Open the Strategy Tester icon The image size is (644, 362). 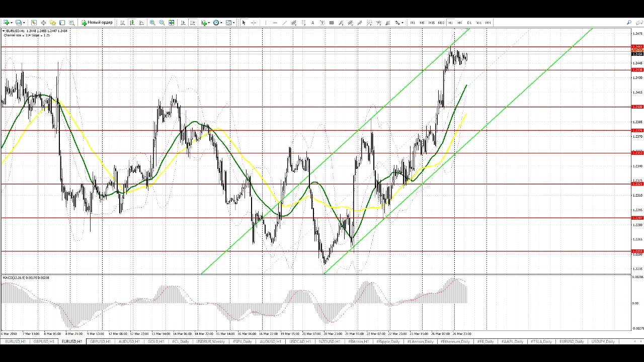click(x=72, y=23)
